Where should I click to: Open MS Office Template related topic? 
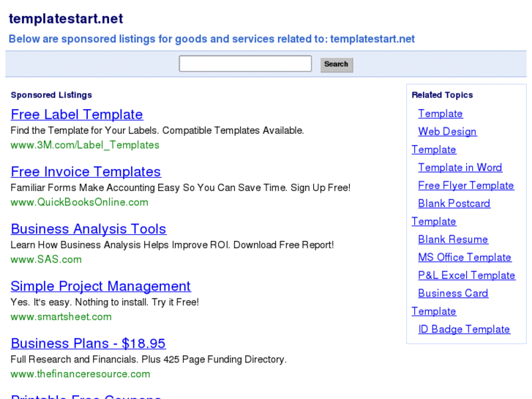pyautogui.click(x=465, y=258)
